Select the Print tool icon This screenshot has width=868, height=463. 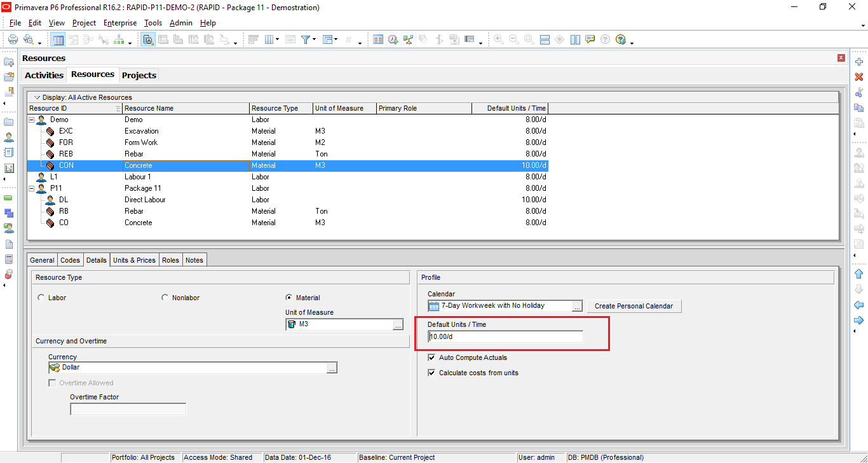pos(13,39)
